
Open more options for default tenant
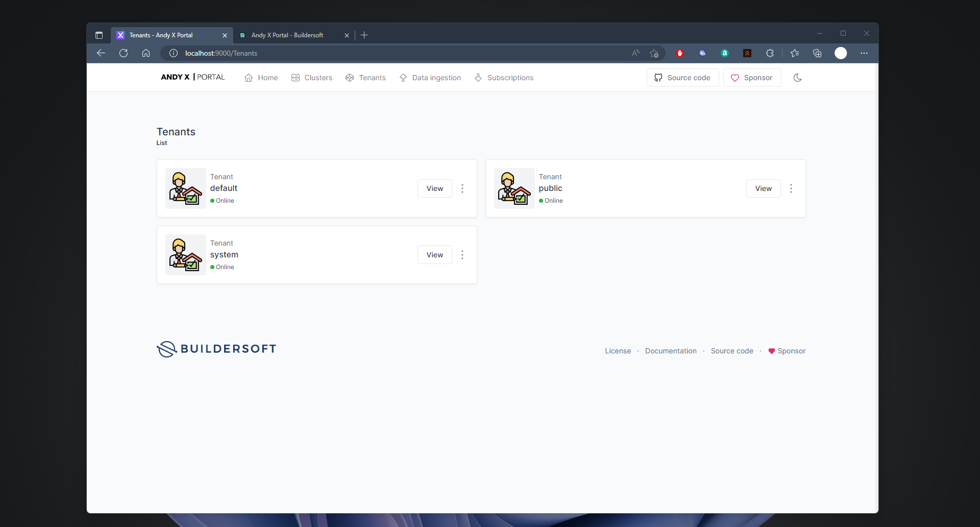462,188
